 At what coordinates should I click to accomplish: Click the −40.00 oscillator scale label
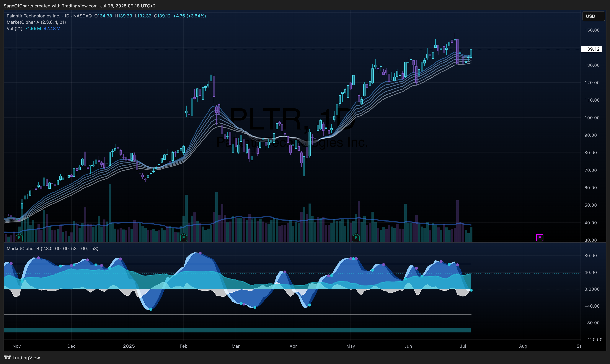click(592, 306)
